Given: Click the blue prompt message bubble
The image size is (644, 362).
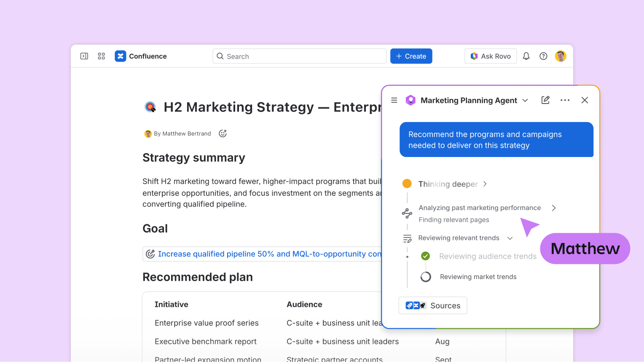Looking at the screenshot, I should (496, 140).
